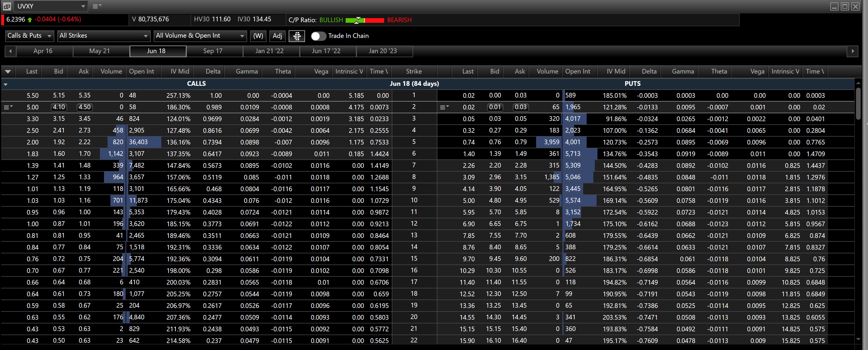Image resolution: width=868 pixels, height=350 pixels.
Task: Click the strike centering grid icon
Action: [x=297, y=36]
